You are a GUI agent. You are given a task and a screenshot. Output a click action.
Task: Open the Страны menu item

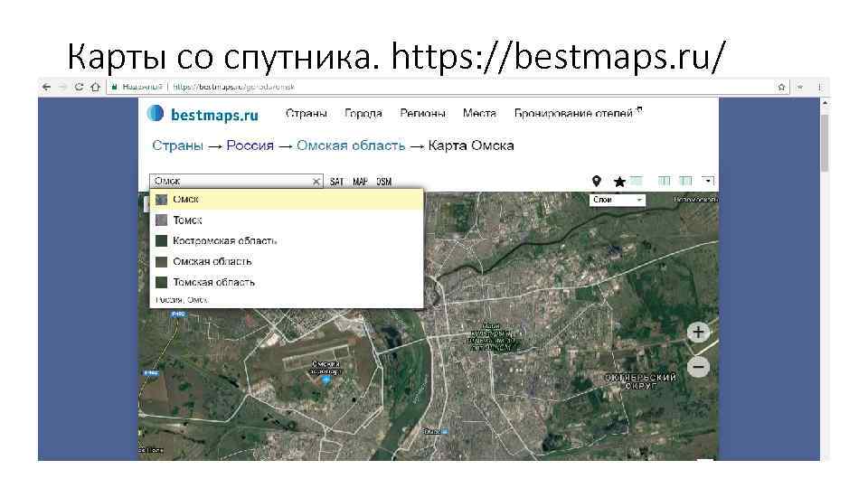307,114
